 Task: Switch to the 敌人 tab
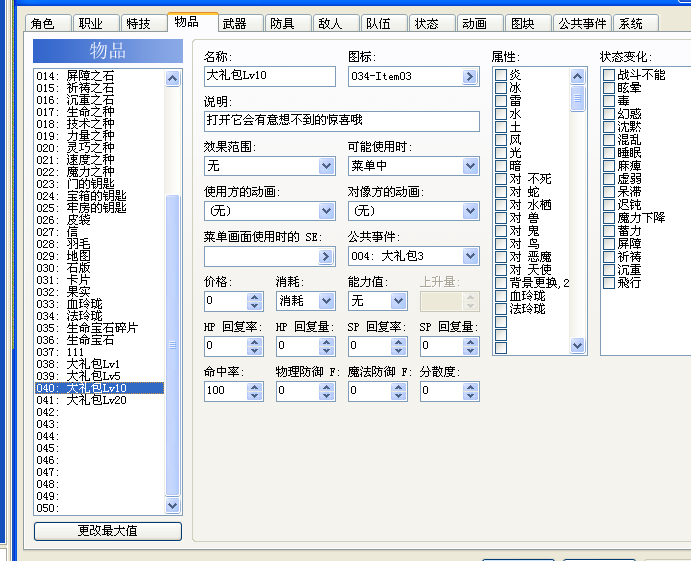[336, 23]
